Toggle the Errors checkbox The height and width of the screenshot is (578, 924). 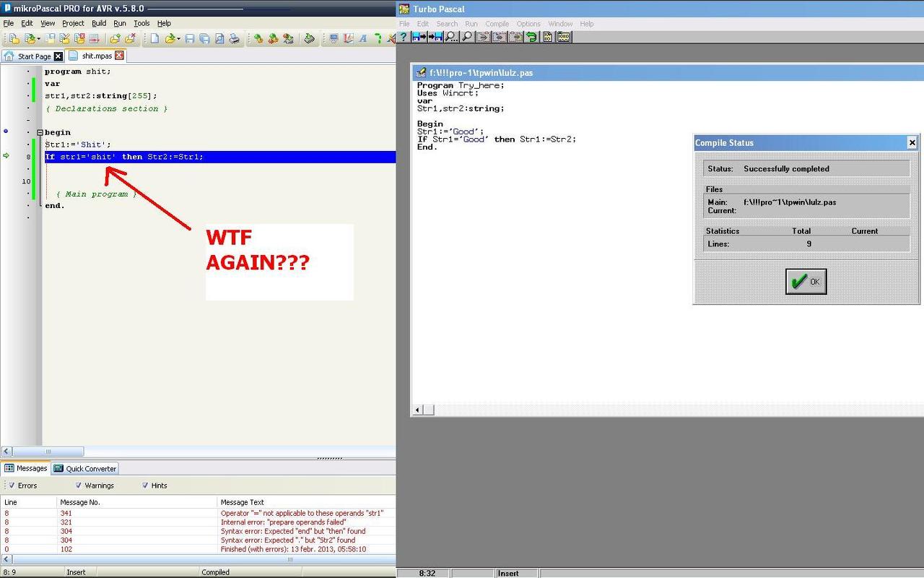(12, 486)
